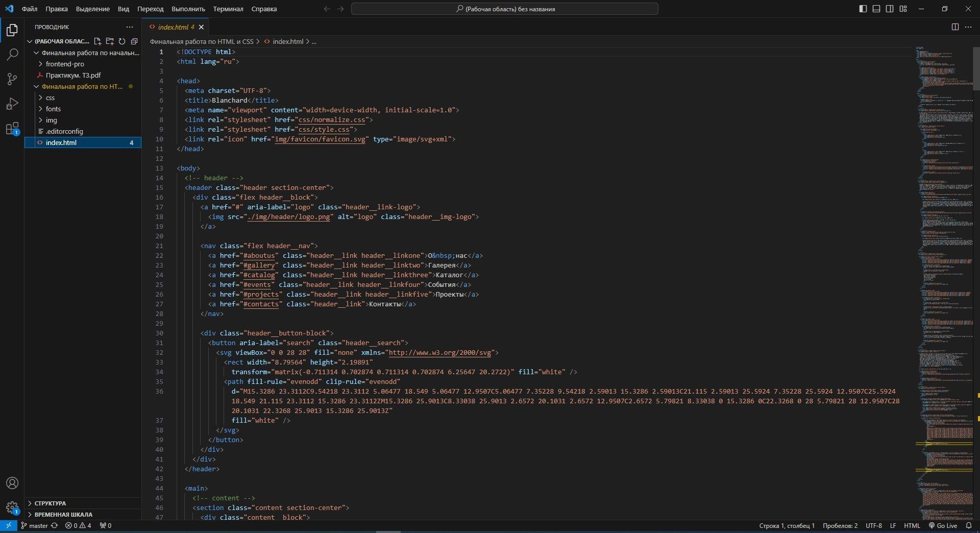Open Практикум. Т3.pdf file
Image resolution: width=980 pixels, height=533 pixels.
tap(83, 75)
